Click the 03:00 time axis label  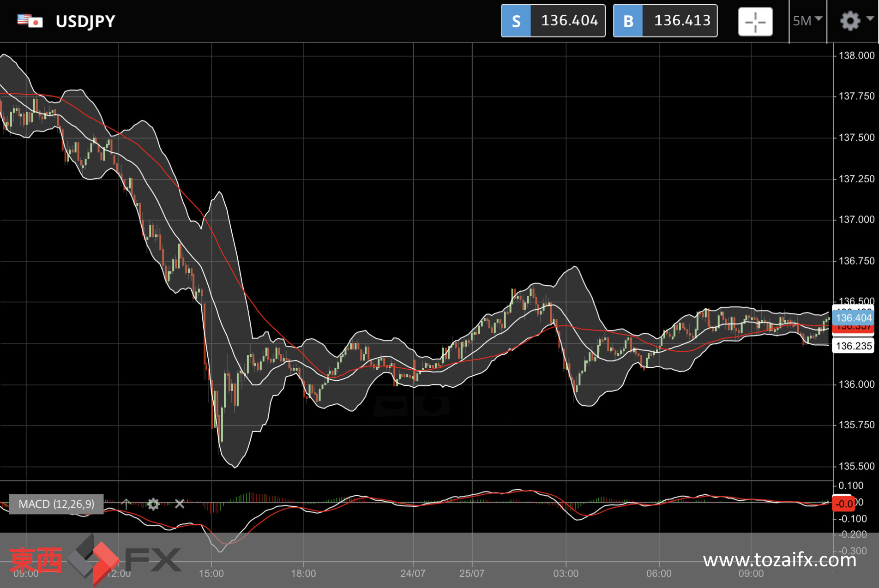tap(566, 573)
